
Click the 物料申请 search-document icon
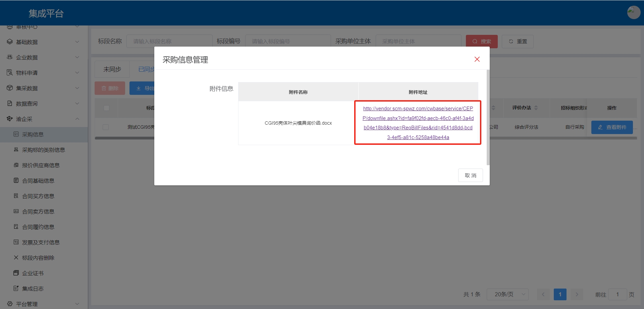(10, 73)
